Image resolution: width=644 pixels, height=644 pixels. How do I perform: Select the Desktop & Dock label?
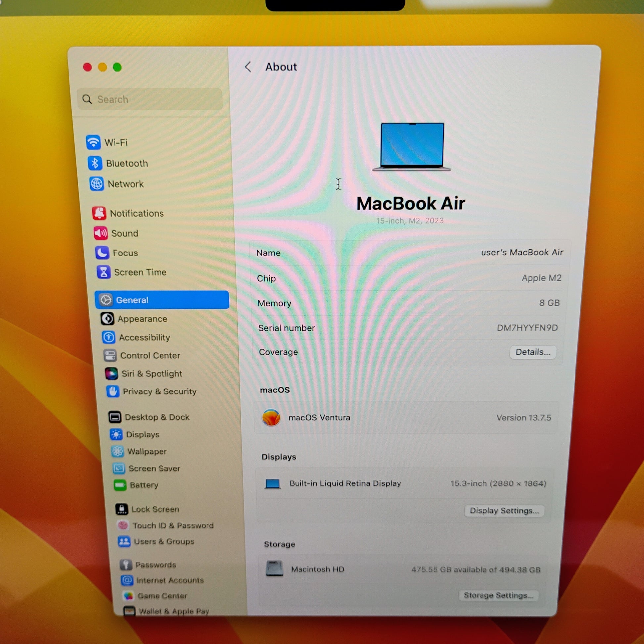(x=157, y=417)
